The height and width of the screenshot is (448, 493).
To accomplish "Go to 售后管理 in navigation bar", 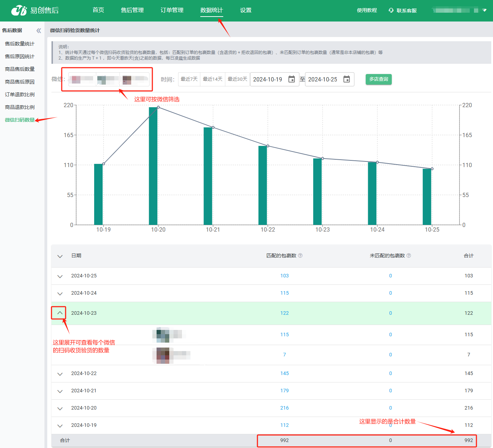I will pyautogui.click(x=132, y=10).
